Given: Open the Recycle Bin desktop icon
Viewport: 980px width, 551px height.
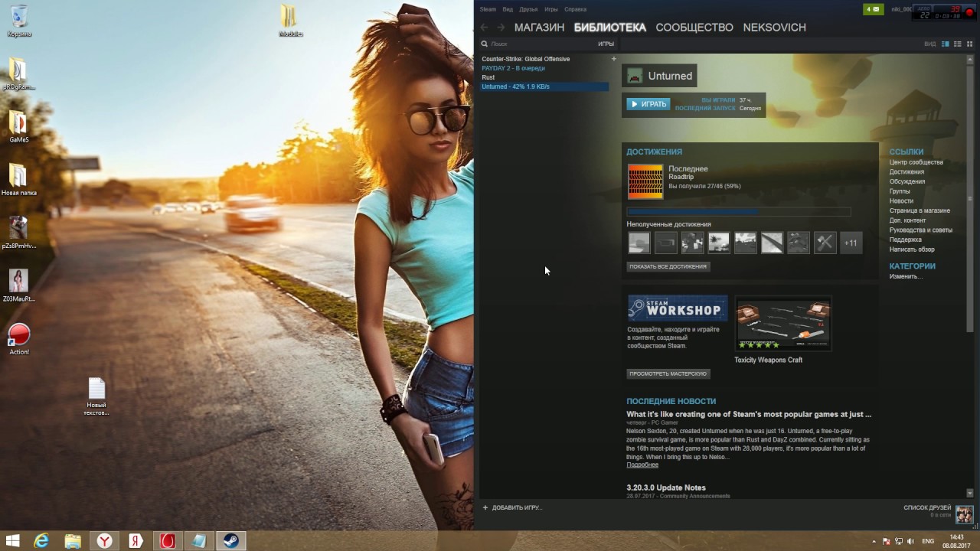Looking at the screenshot, I should [19, 21].
